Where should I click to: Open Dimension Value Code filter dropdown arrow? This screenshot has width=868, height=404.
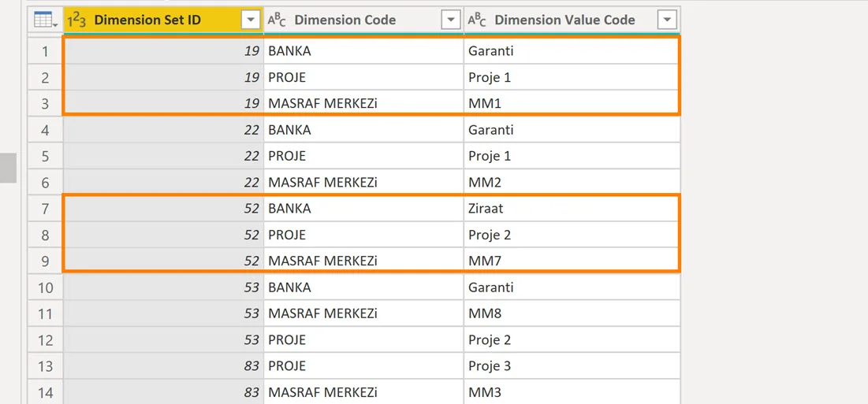666,20
